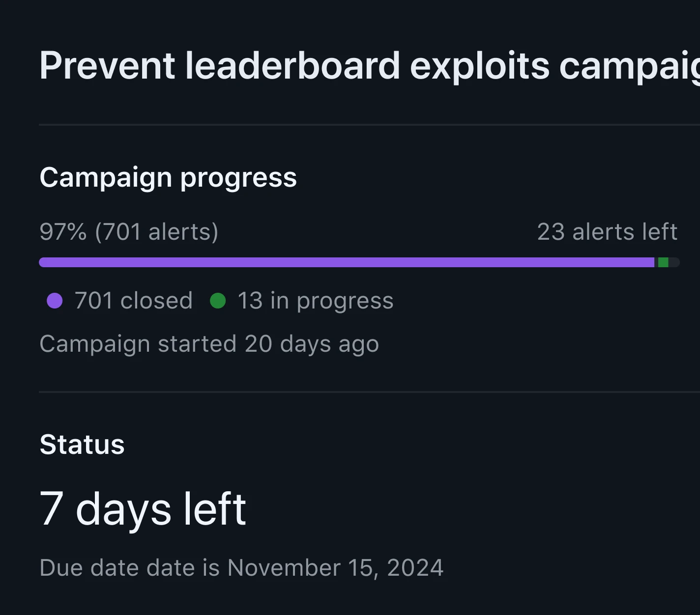Click the gray unfilled remainder of the progress bar
Viewport: 700px width, 615px height.
[x=674, y=262]
